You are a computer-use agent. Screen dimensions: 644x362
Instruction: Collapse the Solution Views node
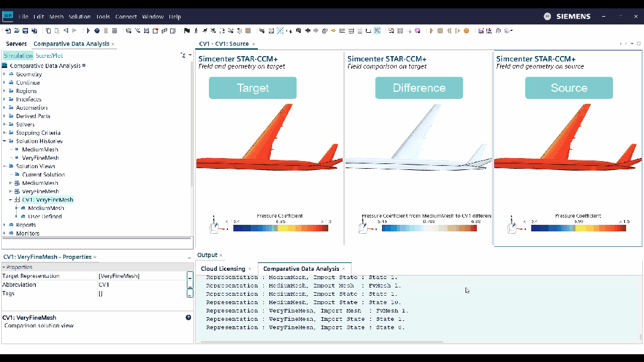pyautogui.click(x=5, y=166)
